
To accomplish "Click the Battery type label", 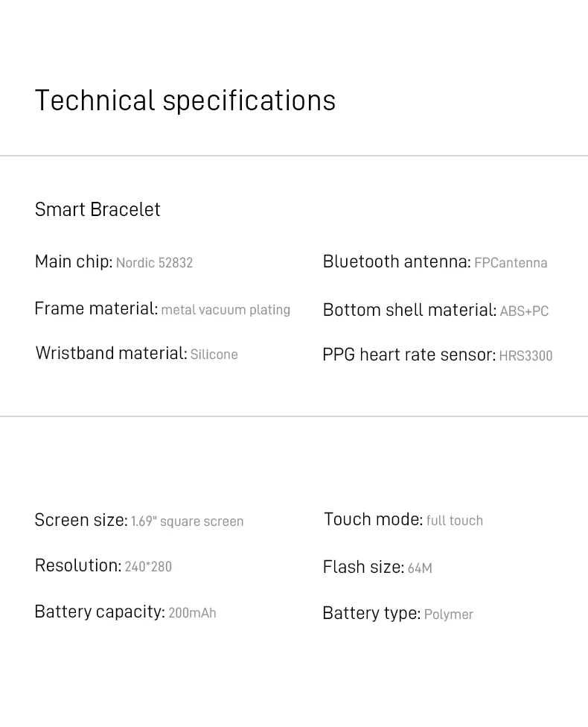I will pyautogui.click(x=371, y=613).
